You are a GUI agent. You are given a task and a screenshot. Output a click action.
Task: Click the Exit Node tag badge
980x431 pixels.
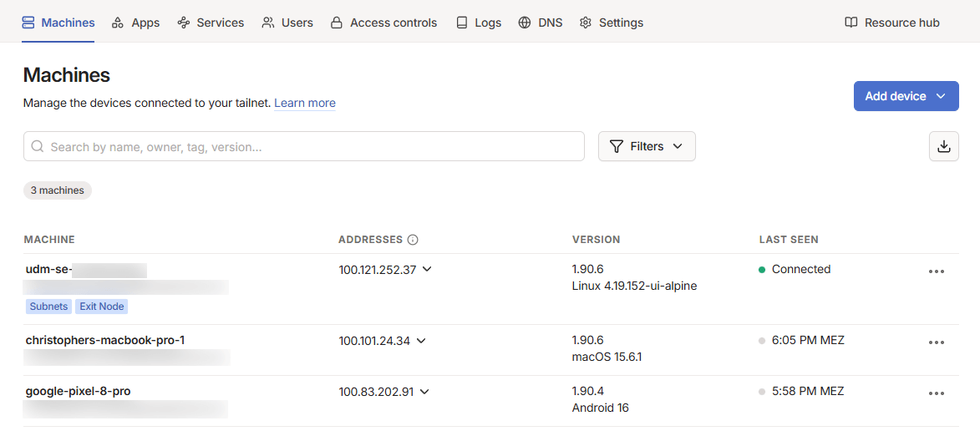(101, 307)
